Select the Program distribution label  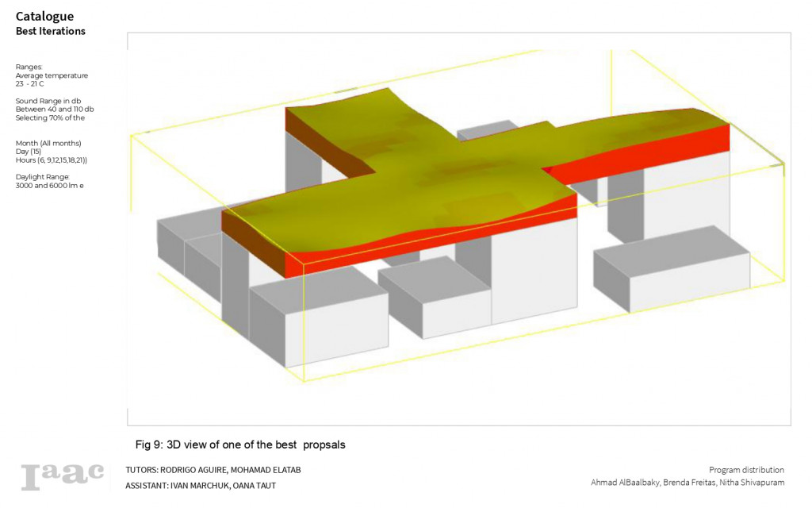(746, 470)
